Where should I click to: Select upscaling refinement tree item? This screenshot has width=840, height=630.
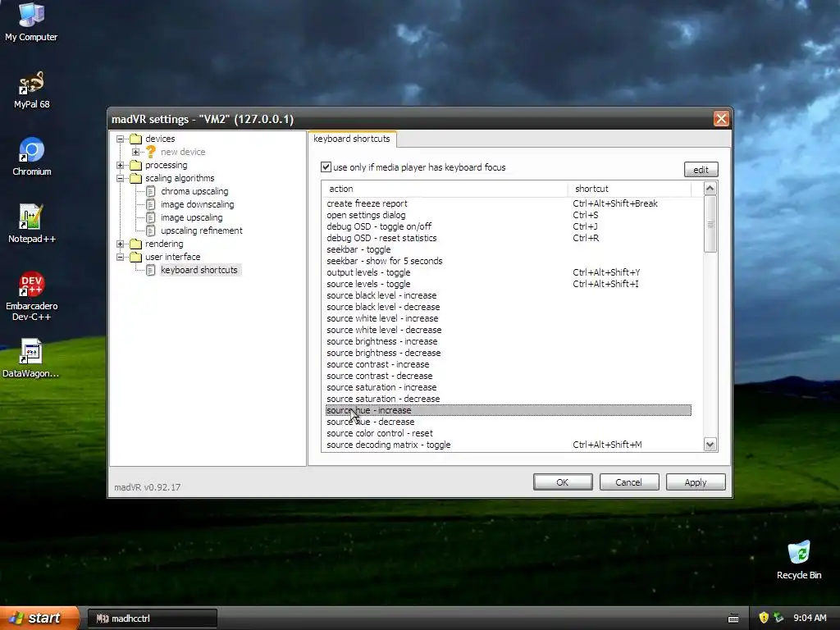tap(202, 231)
